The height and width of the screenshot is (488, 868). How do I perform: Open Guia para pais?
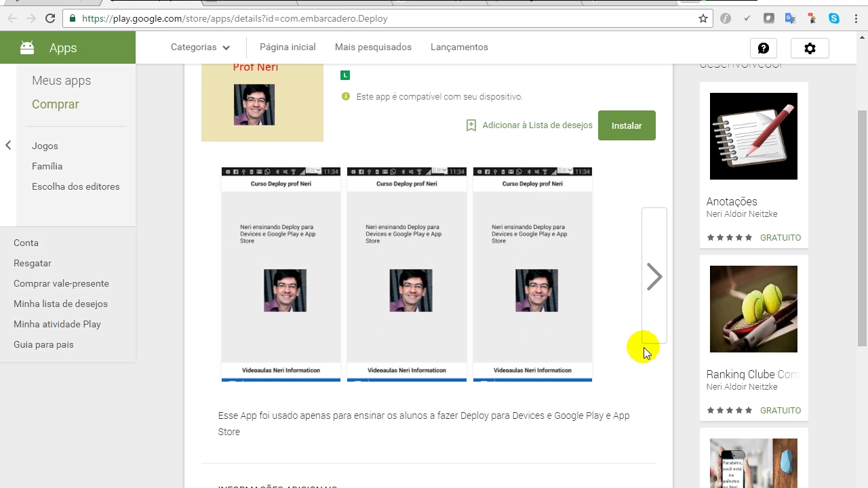click(43, 344)
